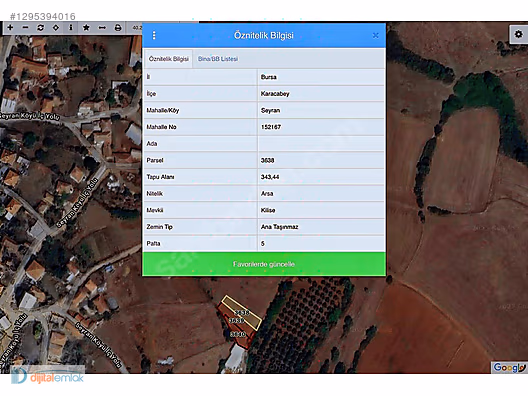Open favorites with the star icon

86,28
